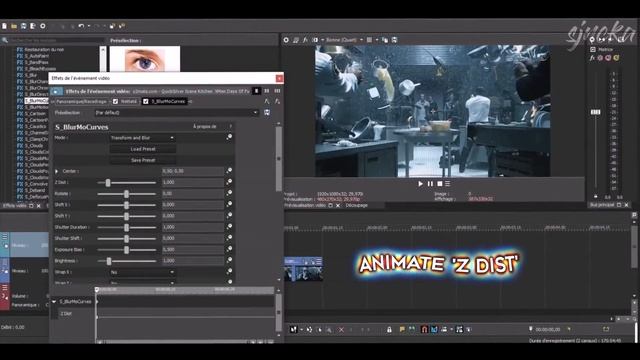Click the question mark help button
The width and height of the screenshot is (640, 360).
pos(231,127)
